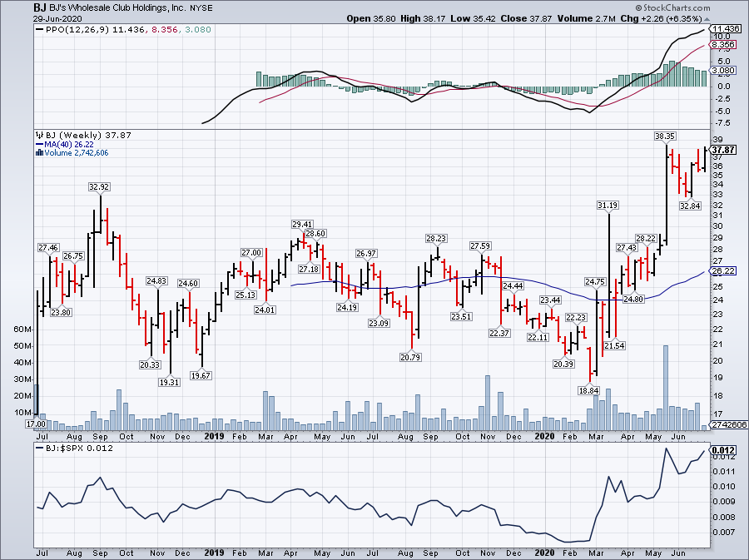The width and height of the screenshot is (749, 560).
Task: Click the PPO(12,26,9) indicator legend label
Action: pyautogui.click(x=77, y=30)
